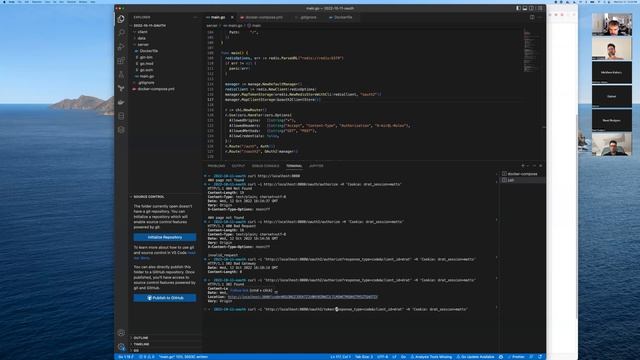Viewport: 640px width, 360px height.
Task: Open the Location URL link in terminal
Action: coord(302,297)
